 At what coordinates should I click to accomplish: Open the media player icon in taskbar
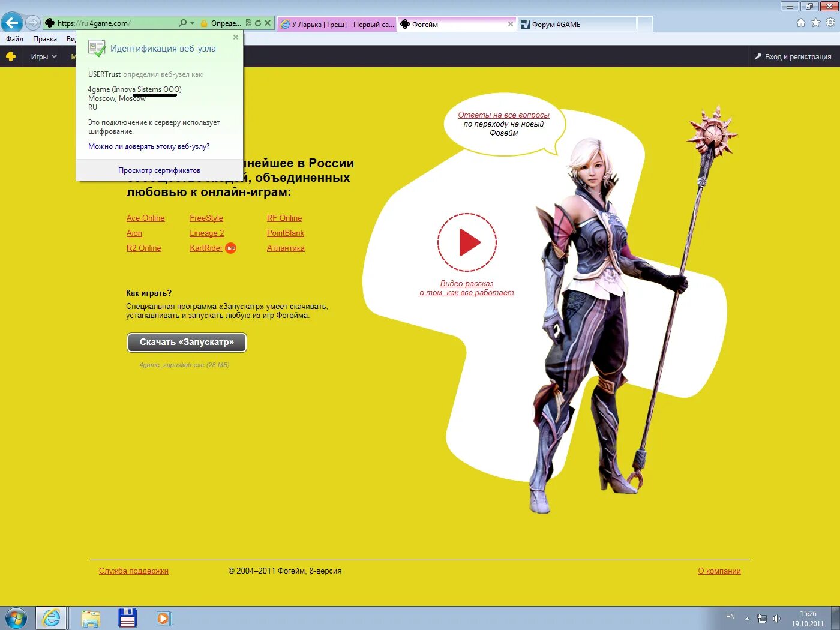coord(164,618)
